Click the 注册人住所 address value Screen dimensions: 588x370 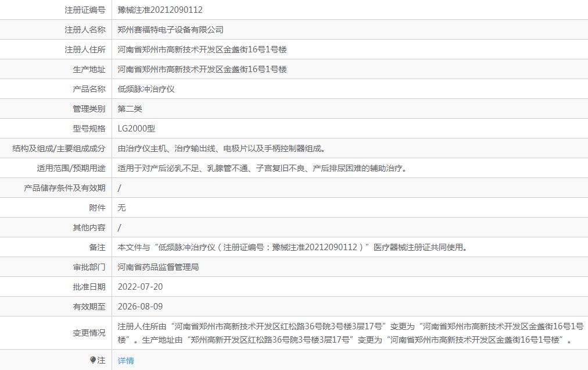tap(202, 49)
